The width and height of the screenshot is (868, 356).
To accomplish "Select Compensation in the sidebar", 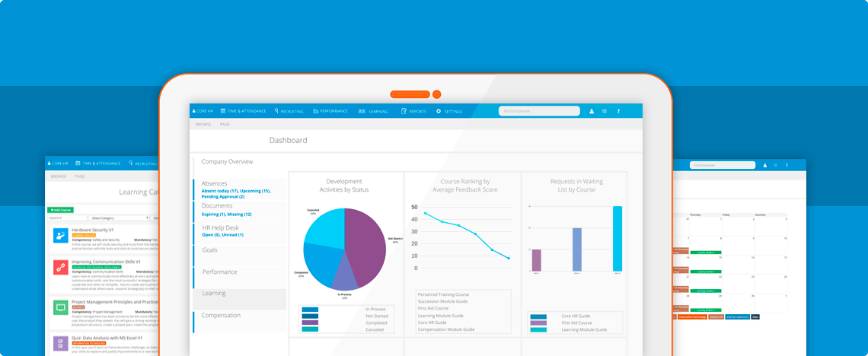I will (221, 316).
